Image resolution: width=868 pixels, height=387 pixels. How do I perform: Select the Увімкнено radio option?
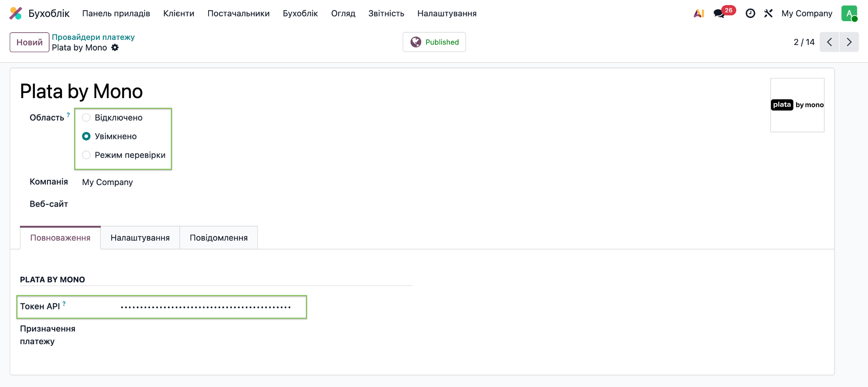86,136
